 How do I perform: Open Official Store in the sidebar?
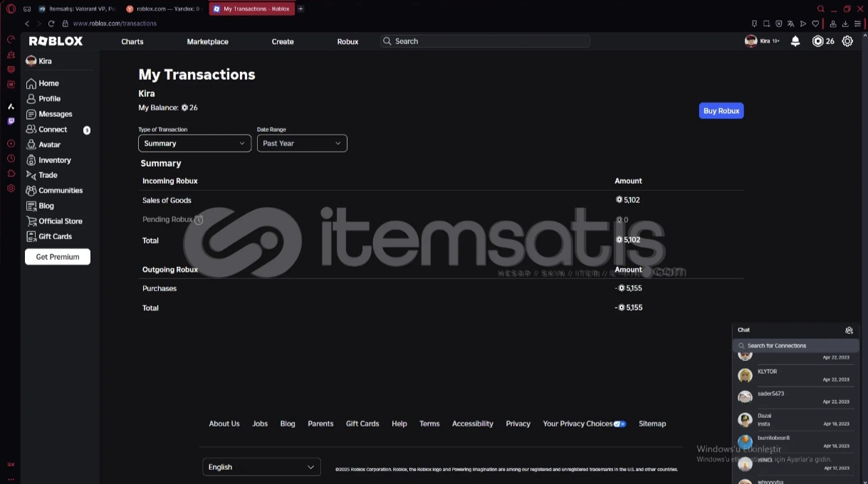pyautogui.click(x=54, y=221)
